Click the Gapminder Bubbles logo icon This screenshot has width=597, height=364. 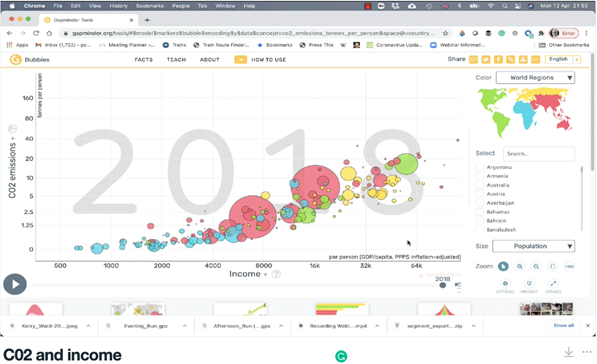click(x=15, y=60)
